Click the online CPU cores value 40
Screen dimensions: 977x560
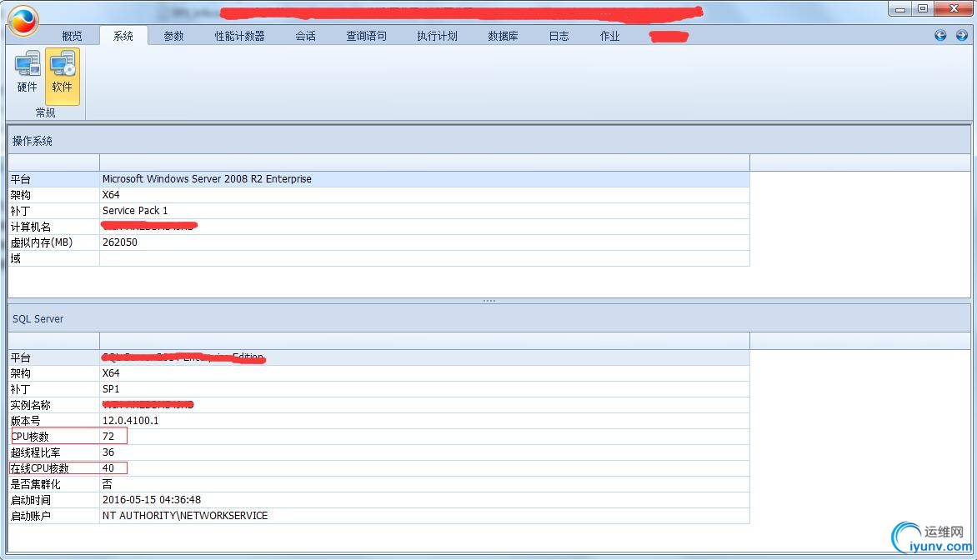tap(108, 467)
